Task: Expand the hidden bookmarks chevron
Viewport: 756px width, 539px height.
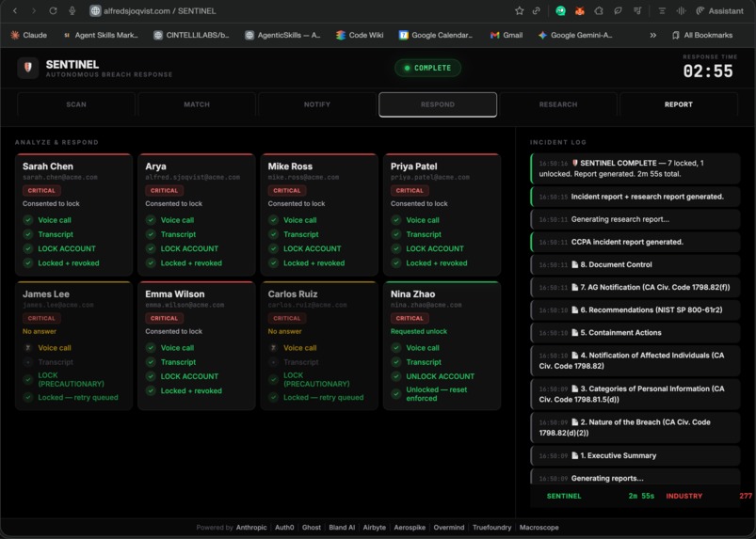Action: tap(652, 35)
